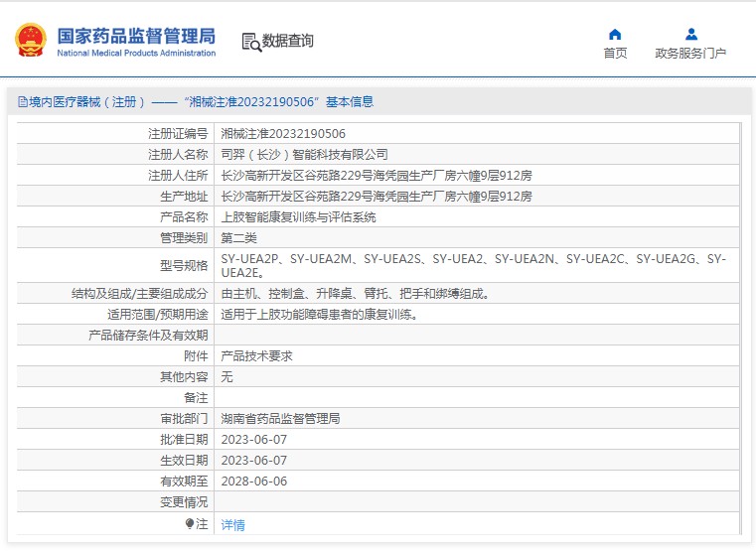Click the 有效期至 value 2028-06-06

pos(254,482)
